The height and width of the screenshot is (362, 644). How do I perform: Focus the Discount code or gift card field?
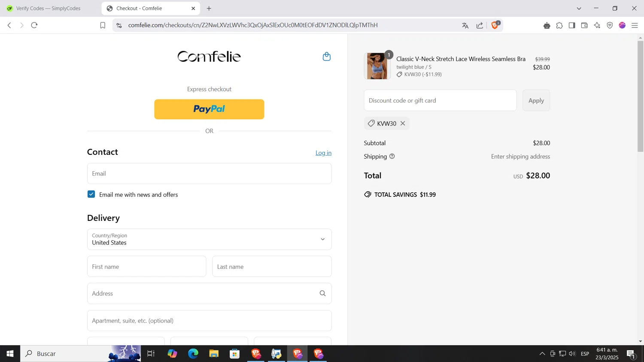point(440,100)
